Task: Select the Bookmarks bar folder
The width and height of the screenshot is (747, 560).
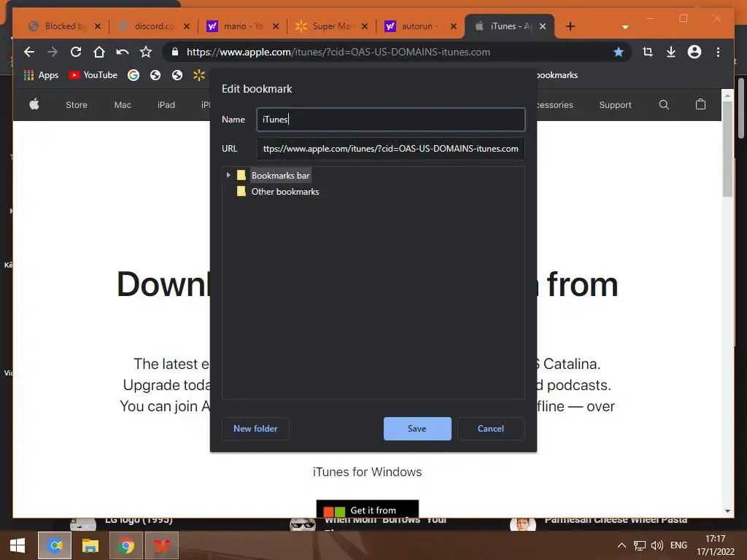Action: tap(280, 175)
